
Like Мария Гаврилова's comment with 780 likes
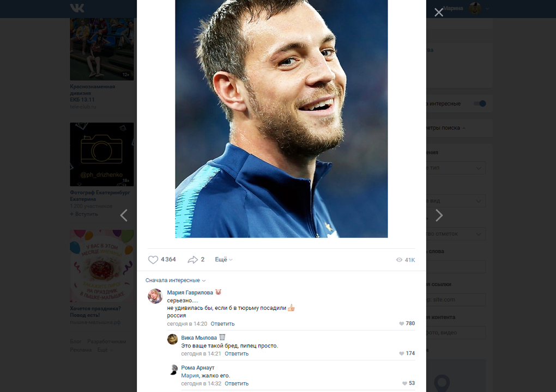[402, 323]
